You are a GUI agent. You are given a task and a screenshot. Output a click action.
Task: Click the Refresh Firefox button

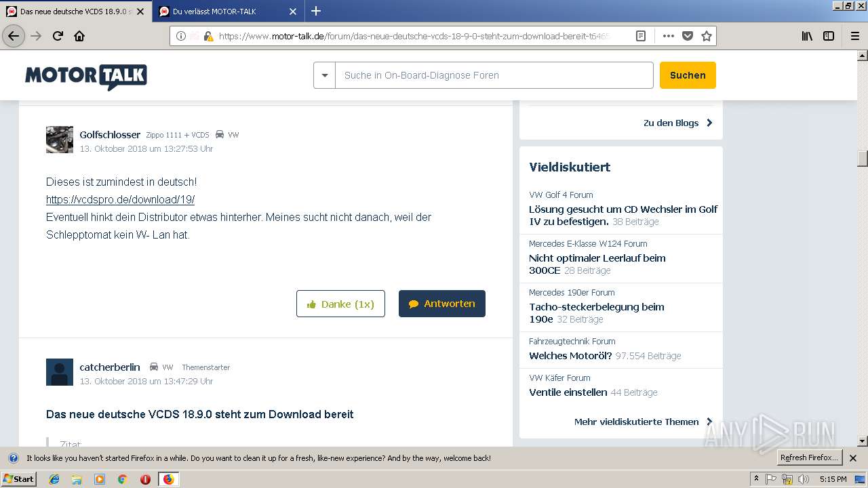pyautogui.click(x=809, y=457)
